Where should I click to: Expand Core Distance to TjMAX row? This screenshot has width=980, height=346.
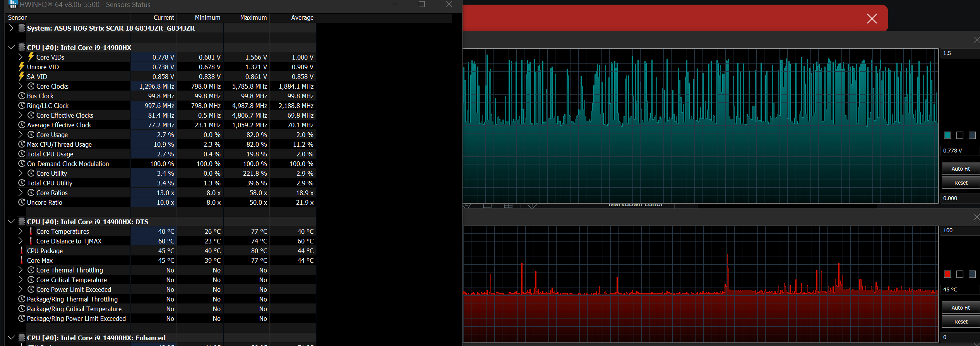[21, 241]
